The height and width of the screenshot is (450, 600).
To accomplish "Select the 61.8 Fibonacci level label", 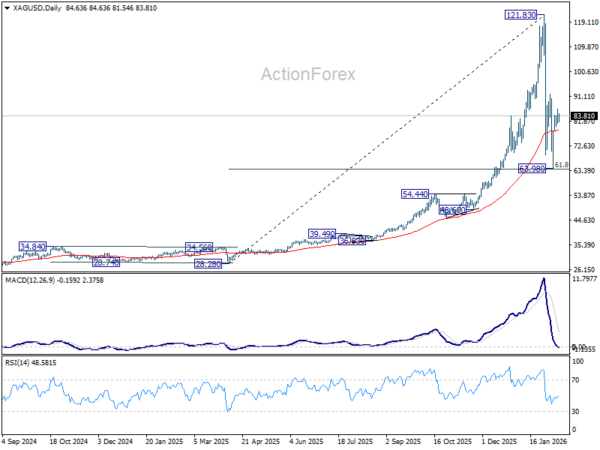I will pyautogui.click(x=561, y=165).
